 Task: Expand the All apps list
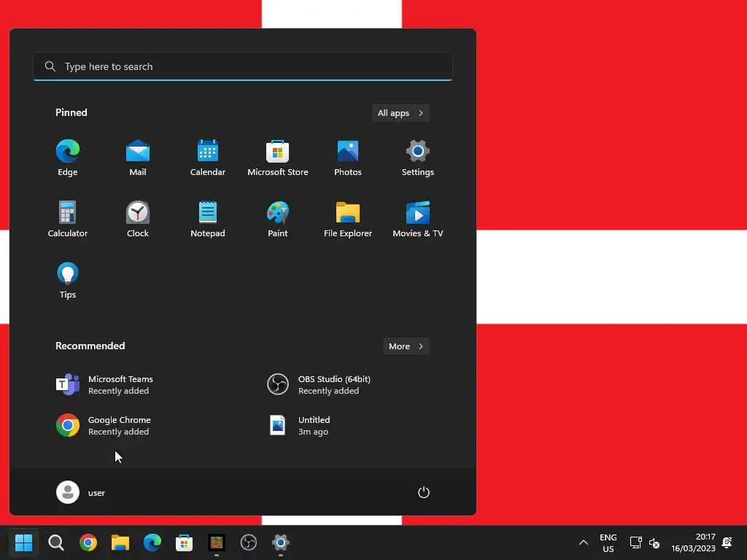coord(400,113)
